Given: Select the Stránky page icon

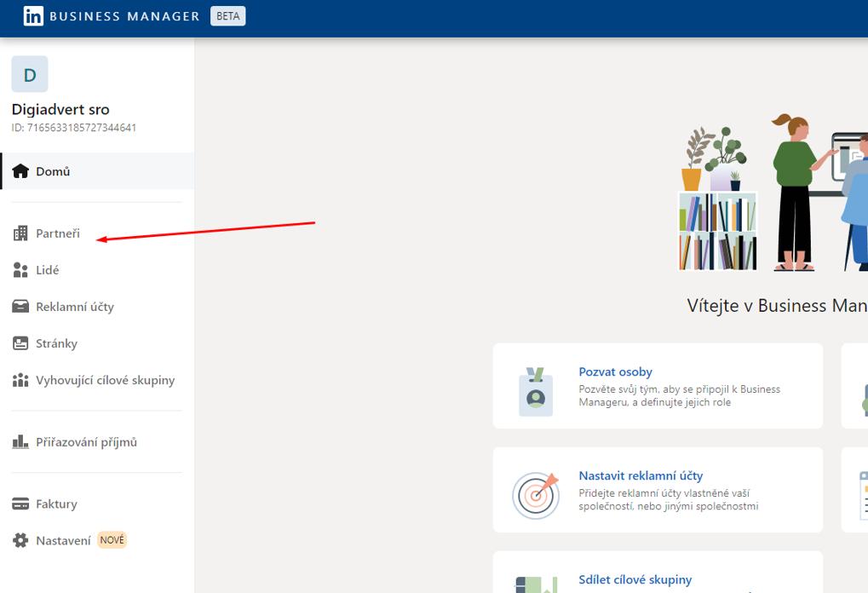Looking at the screenshot, I should [19, 343].
